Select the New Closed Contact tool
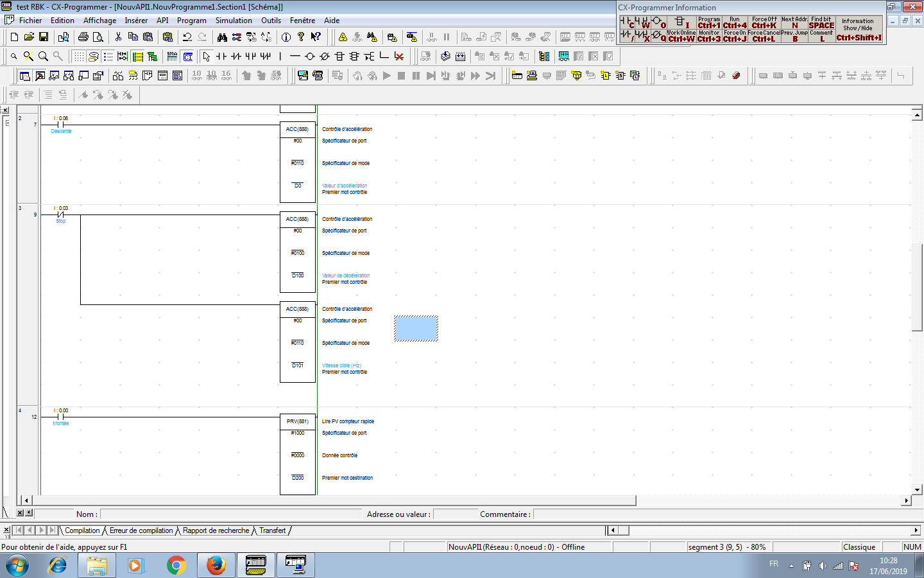This screenshot has height=578, width=924. pos(236,57)
